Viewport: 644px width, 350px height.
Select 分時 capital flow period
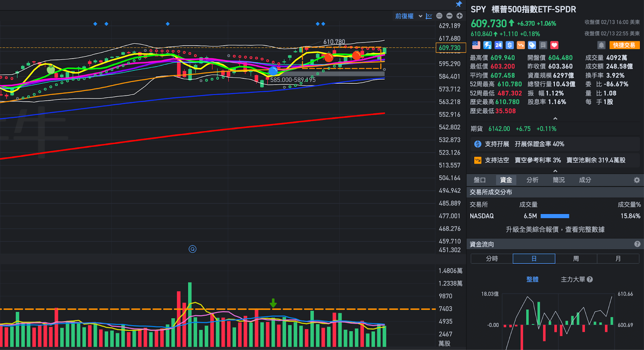click(492, 259)
